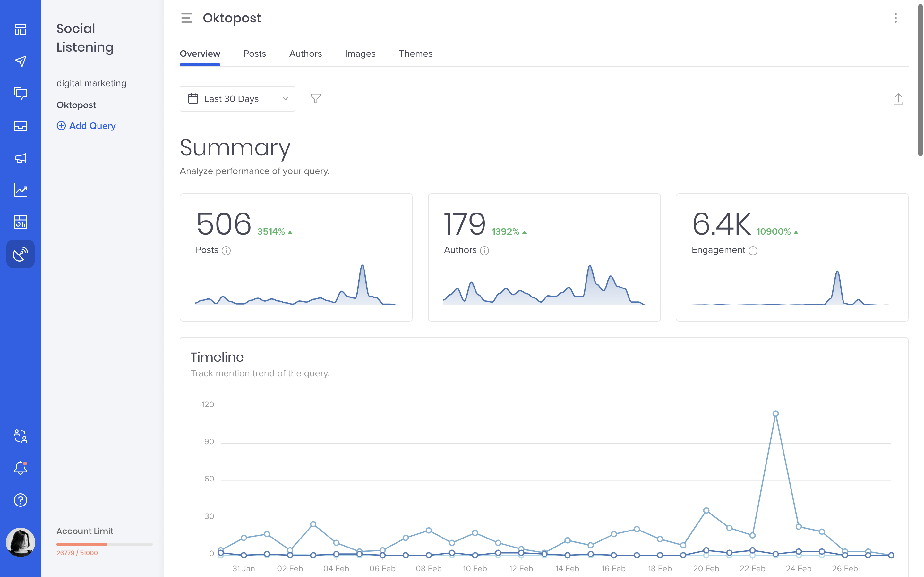Select the digital marketing query
924x577 pixels.
pos(91,83)
